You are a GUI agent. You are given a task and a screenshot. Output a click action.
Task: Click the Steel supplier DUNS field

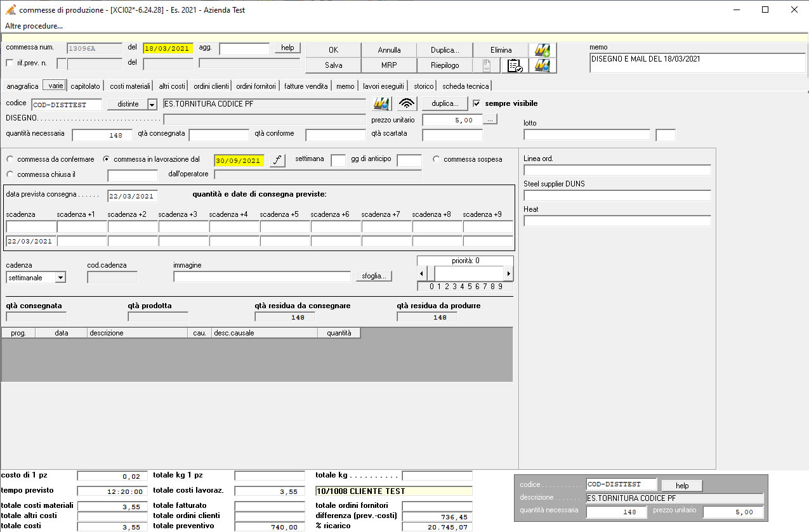617,195
